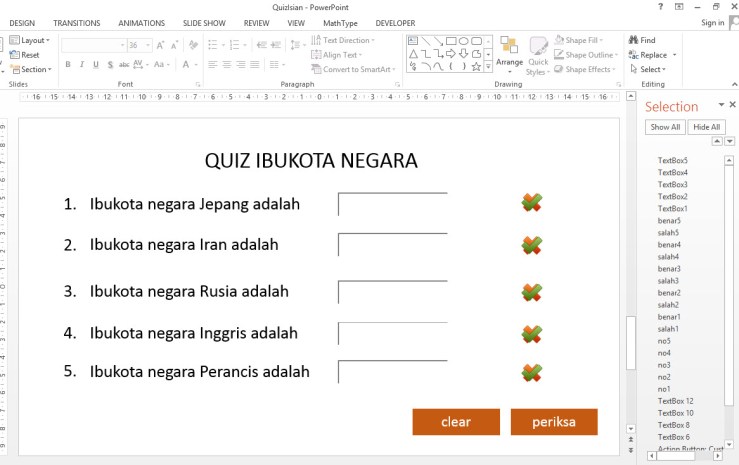Click the answer box for Jepang question
The width and height of the screenshot is (739, 465).
392,204
